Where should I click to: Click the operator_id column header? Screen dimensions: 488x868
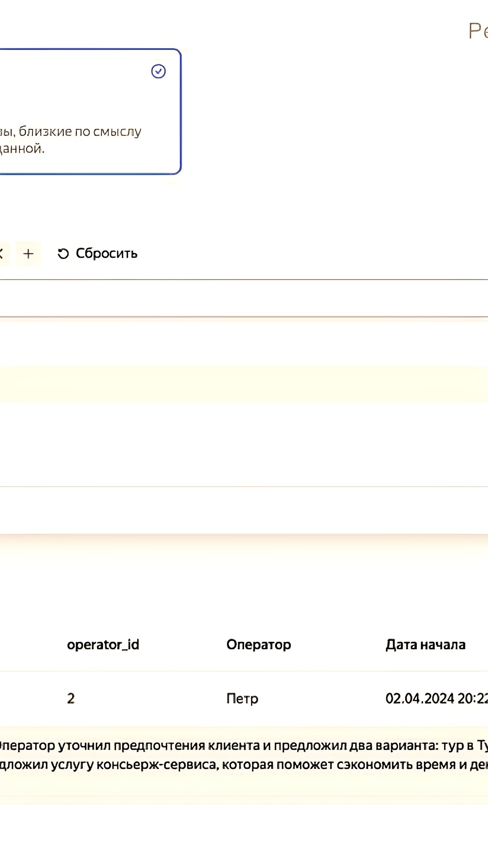tap(103, 645)
